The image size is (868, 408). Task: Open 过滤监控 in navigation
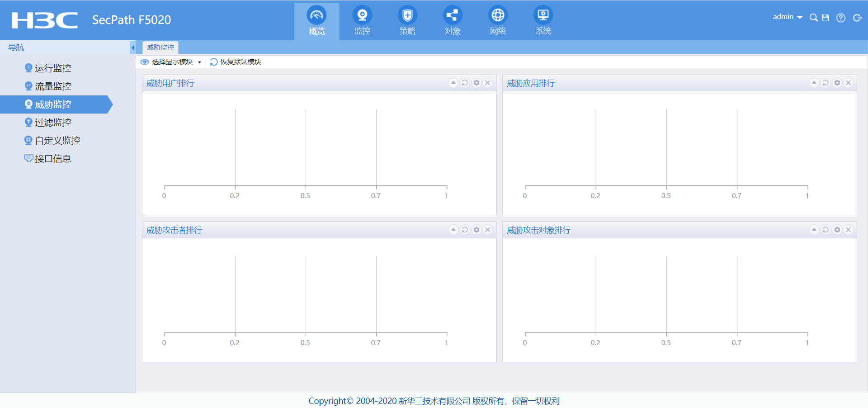coord(48,123)
